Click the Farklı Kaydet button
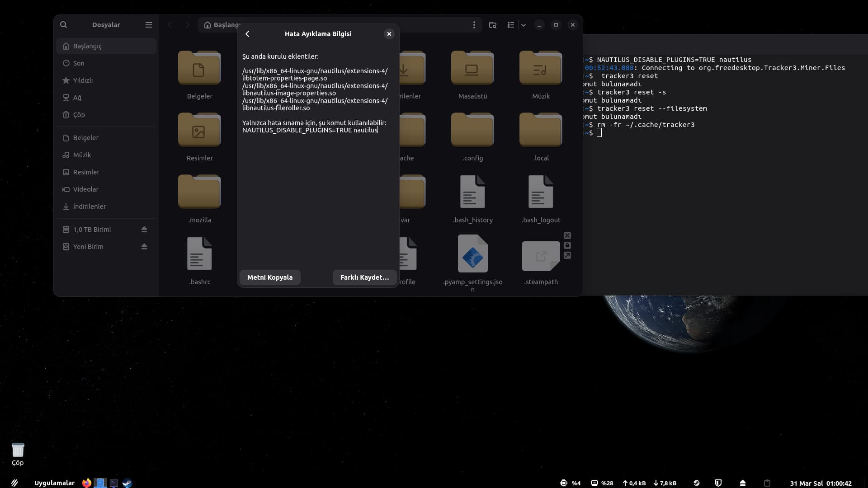 pyautogui.click(x=364, y=277)
